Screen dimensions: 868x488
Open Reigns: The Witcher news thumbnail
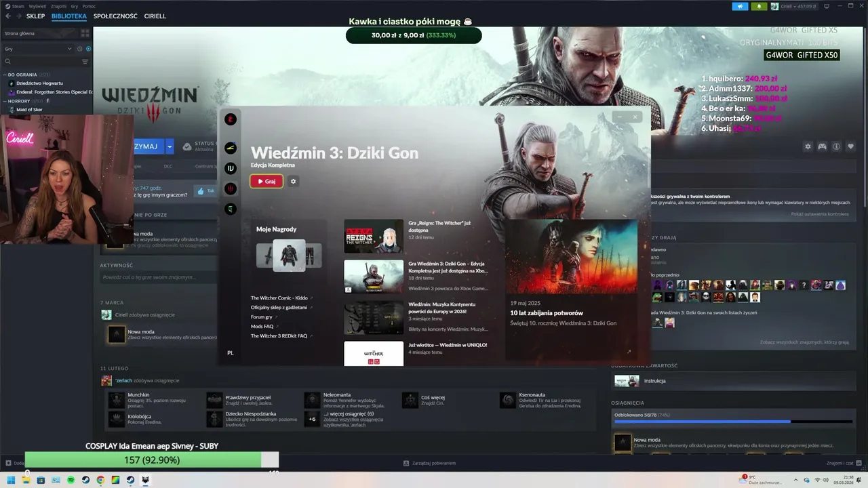(x=374, y=236)
